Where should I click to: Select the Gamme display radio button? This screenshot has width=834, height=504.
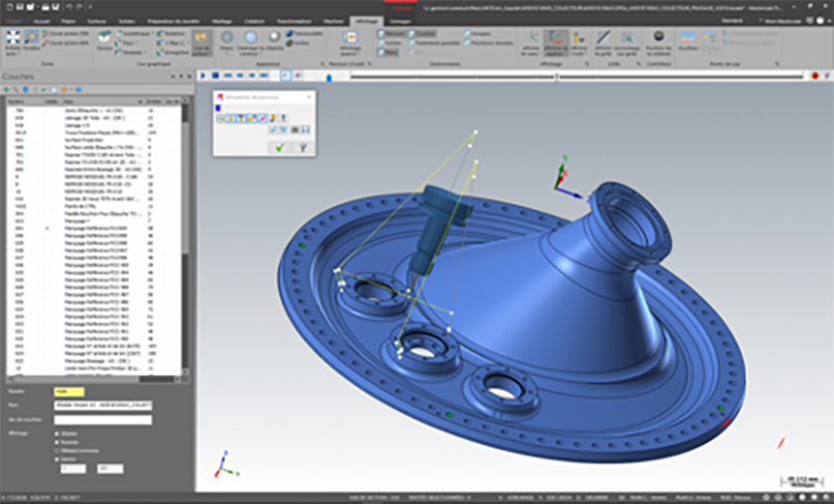tap(57, 457)
